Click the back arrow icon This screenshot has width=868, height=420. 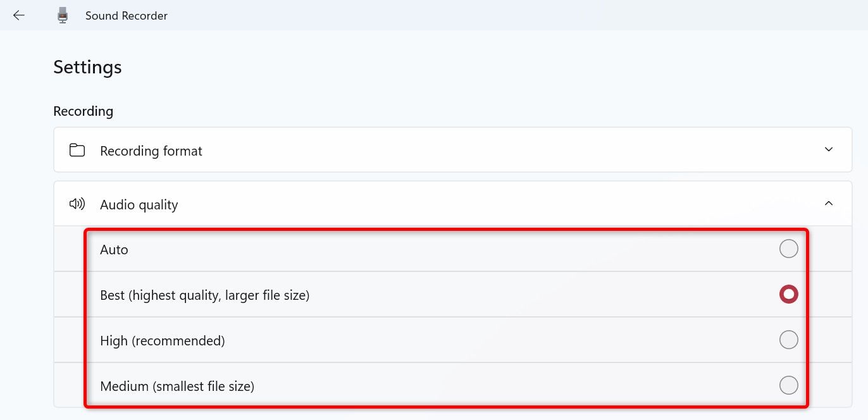point(19,15)
